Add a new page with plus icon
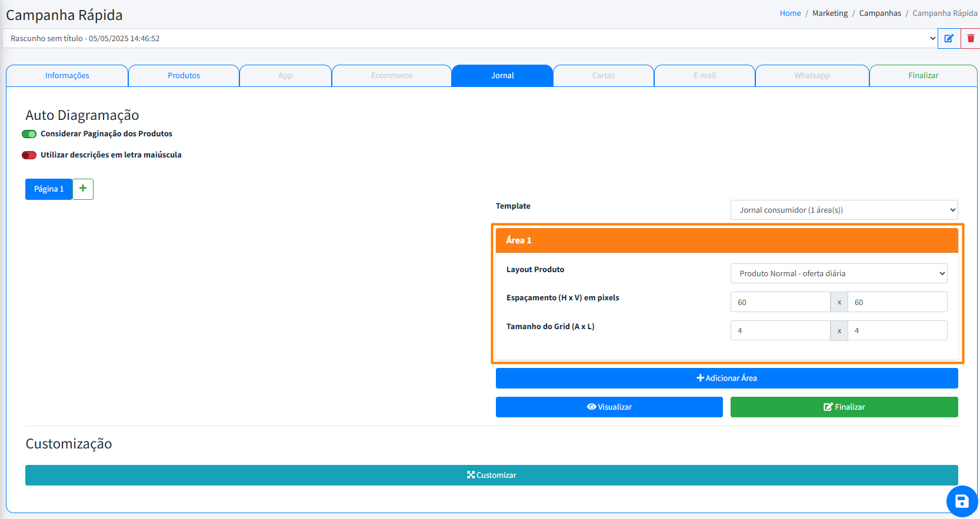This screenshot has width=980, height=519. 83,189
